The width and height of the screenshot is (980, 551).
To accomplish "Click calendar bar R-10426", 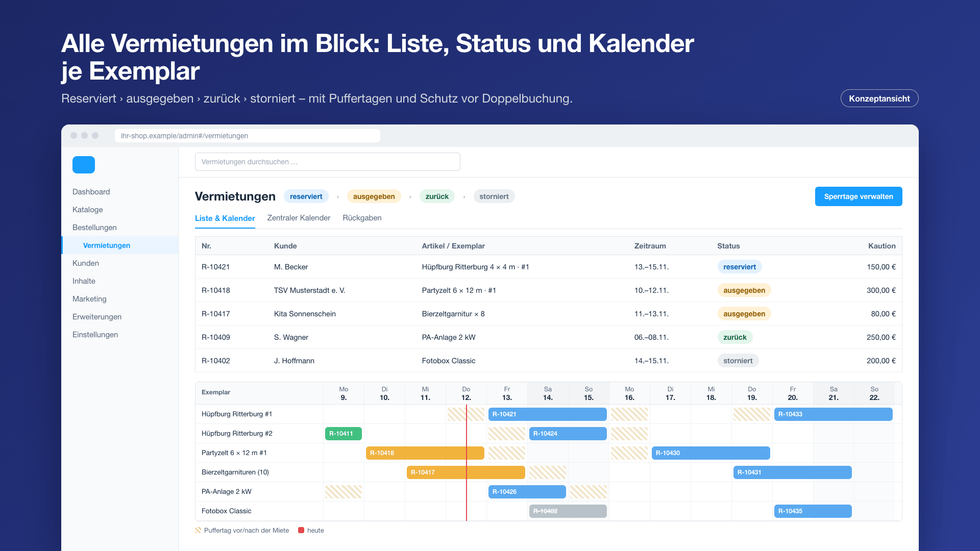I will [x=527, y=492].
